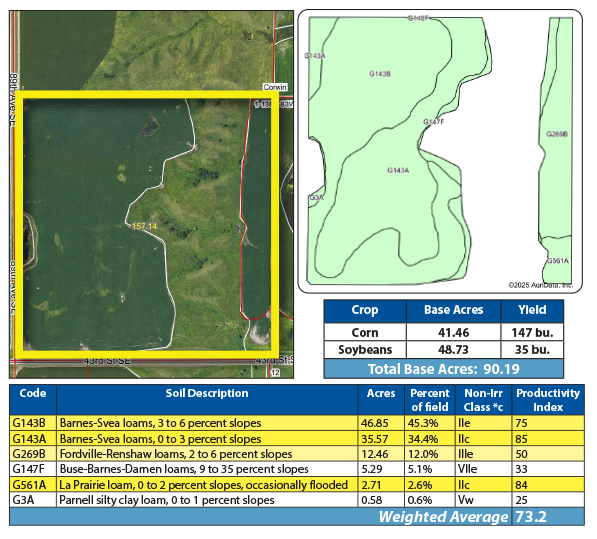Click the Base Acres column header

coord(453,310)
